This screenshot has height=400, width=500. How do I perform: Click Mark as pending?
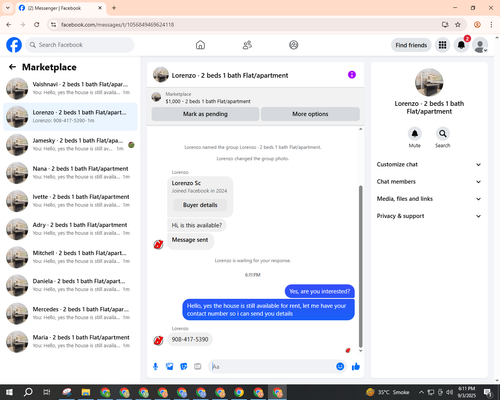pos(205,114)
